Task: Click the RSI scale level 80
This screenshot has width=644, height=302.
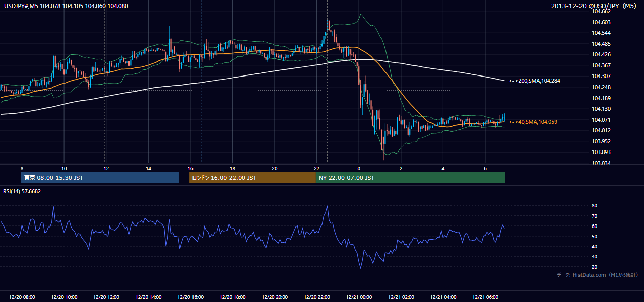Action: point(594,206)
